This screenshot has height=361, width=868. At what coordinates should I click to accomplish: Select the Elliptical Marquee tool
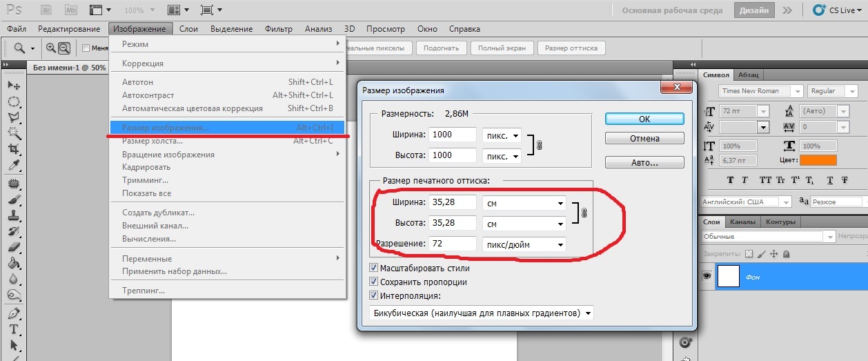[x=13, y=101]
